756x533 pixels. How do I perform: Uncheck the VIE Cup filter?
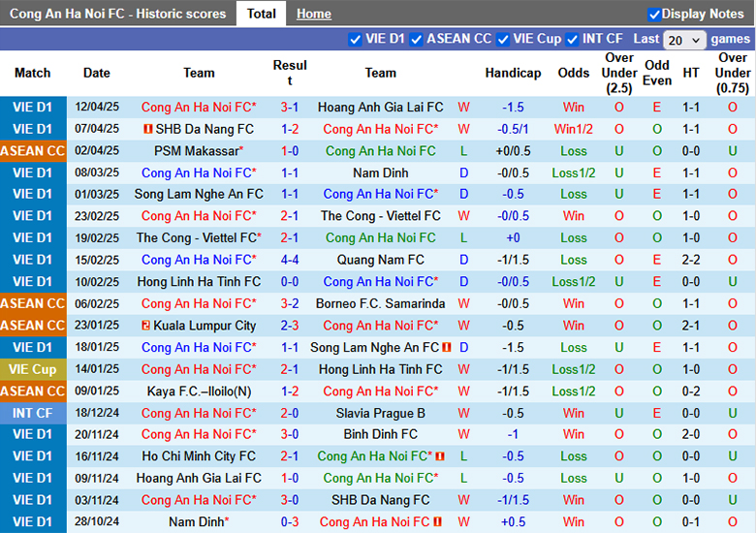coord(502,40)
